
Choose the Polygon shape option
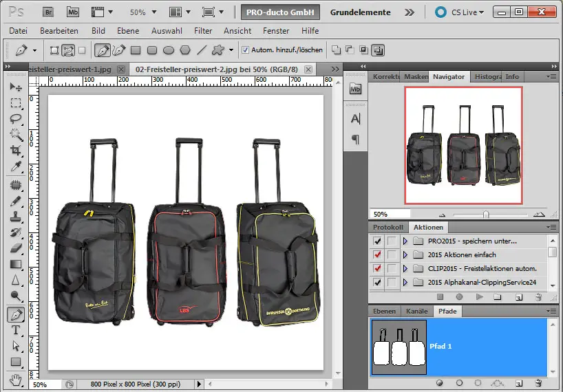[x=185, y=51]
